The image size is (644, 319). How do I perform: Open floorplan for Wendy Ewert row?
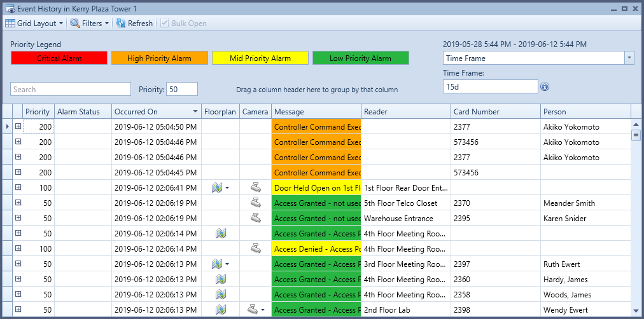tap(221, 309)
